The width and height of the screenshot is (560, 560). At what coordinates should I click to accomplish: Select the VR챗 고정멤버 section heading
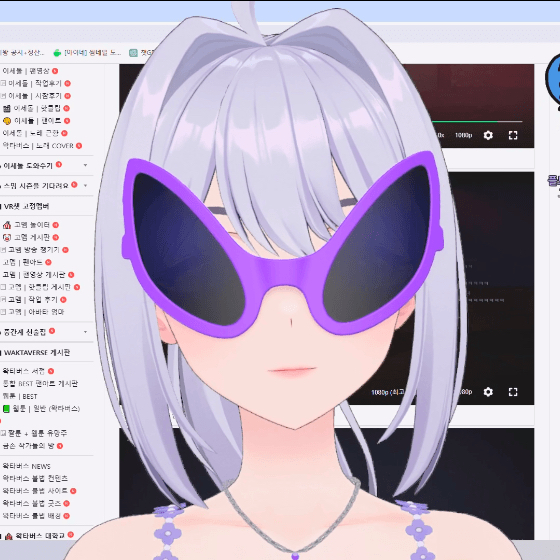pos(26,206)
